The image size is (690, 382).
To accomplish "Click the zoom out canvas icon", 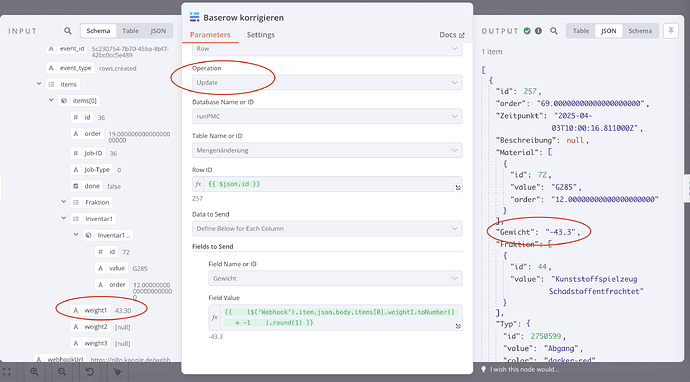I will (x=62, y=372).
